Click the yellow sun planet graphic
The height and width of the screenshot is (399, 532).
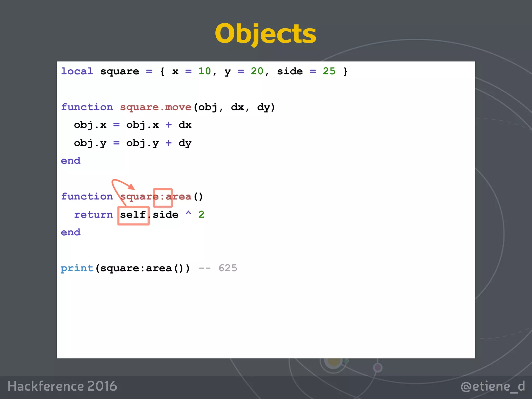[x=334, y=362]
